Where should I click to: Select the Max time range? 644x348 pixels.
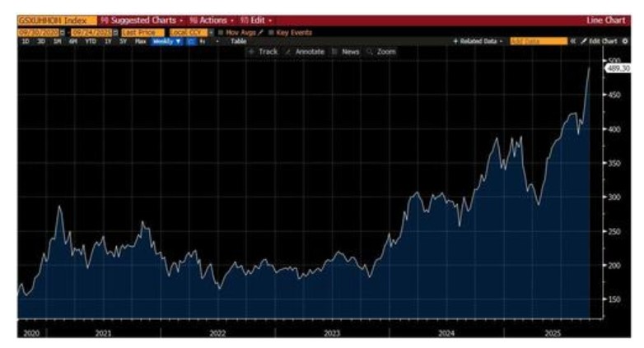(141, 41)
